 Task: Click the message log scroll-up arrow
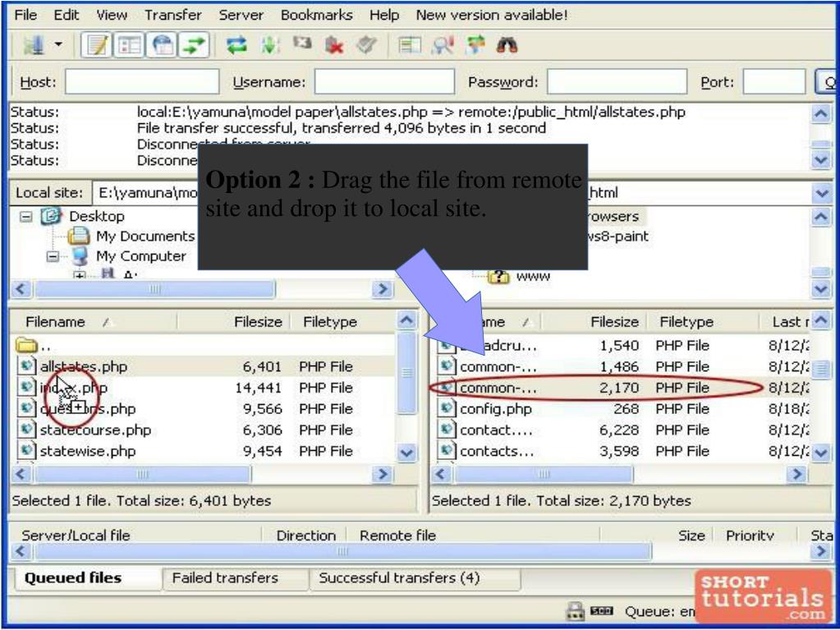(821, 113)
